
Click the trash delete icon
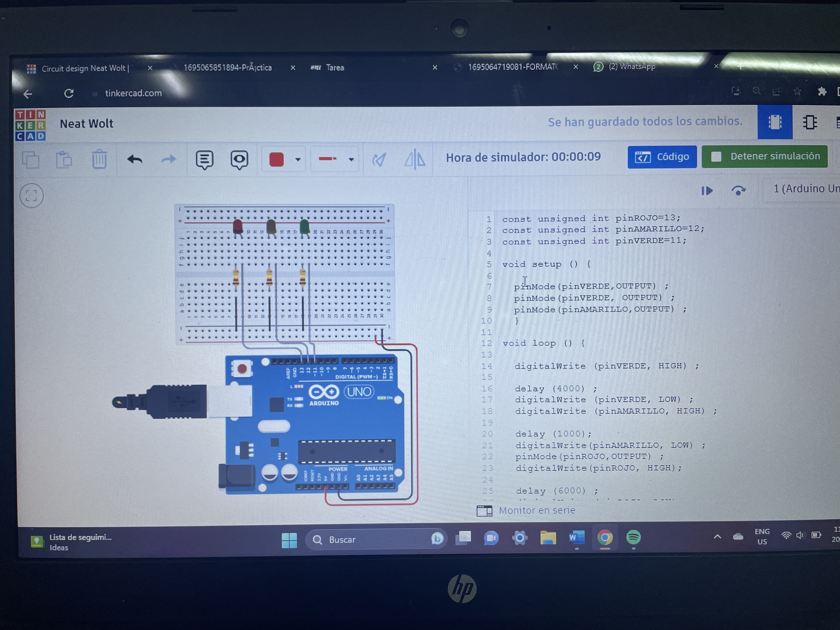coord(99,159)
